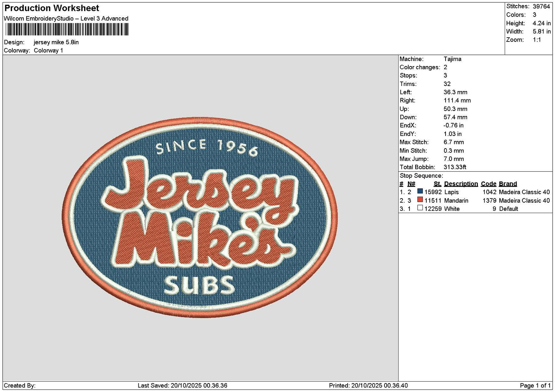Click the Mandarin stitch count 11511
The image size is (555, 392).
(433, 200)
